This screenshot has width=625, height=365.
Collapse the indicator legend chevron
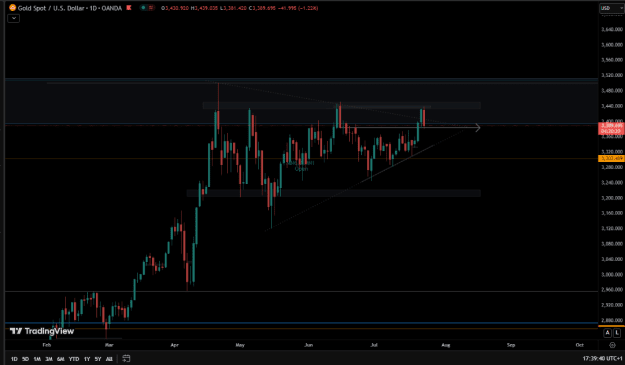point(14,18)
